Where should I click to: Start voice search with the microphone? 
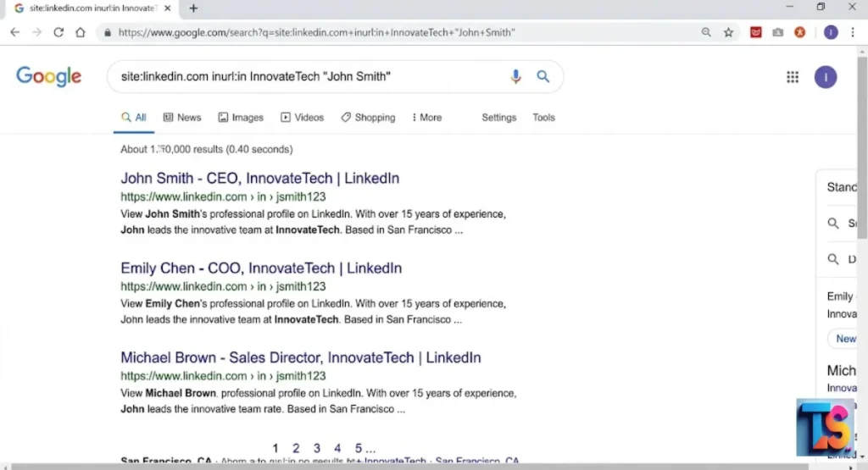click(x=515, y=76)
